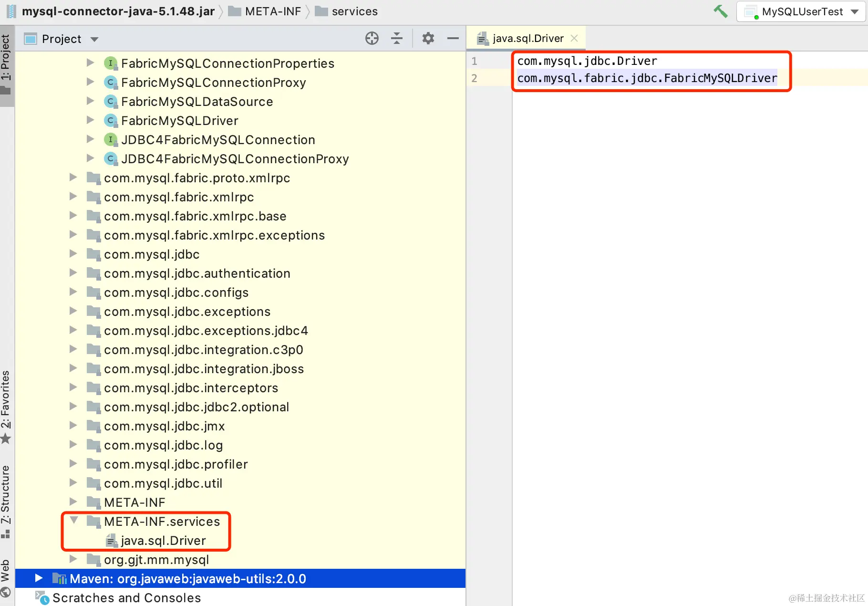Click services breadcrumb in navigation bar
The width and height of the screenshot is (868, 606).
pyautogui.click(x=354, y=11)
